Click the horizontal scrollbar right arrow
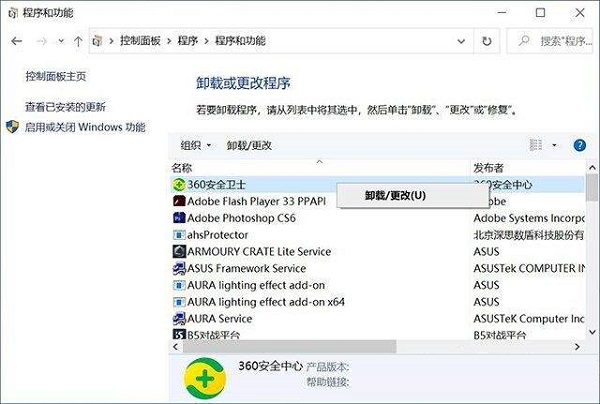Image resolution: width=600 pixels, height=404 pixels. 577,347
